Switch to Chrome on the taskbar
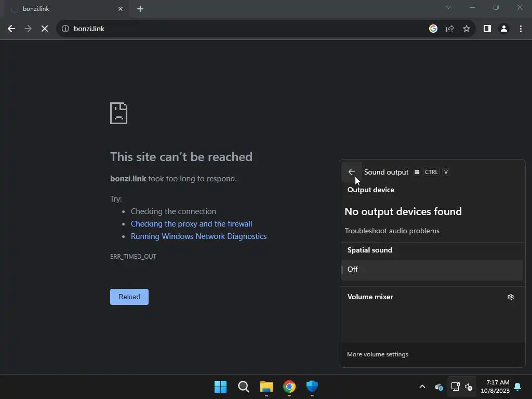532x399 pixels. point(289,387)
